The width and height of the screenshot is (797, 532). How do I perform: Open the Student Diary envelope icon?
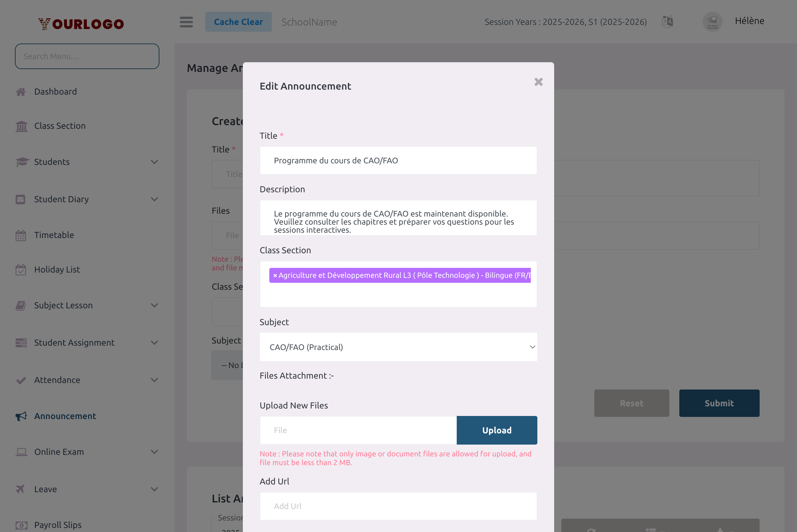click(x=20, y=199)
